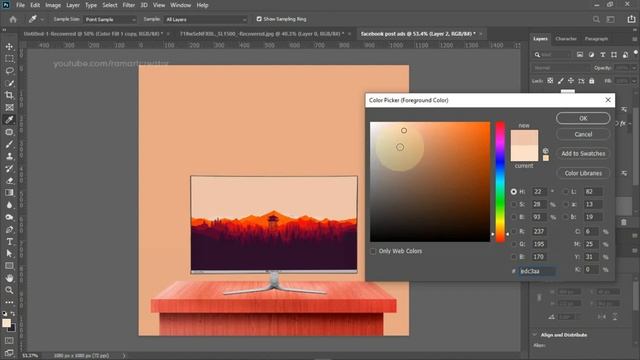Select the Rectangle shape tool
640x360 pixels.
9,266
